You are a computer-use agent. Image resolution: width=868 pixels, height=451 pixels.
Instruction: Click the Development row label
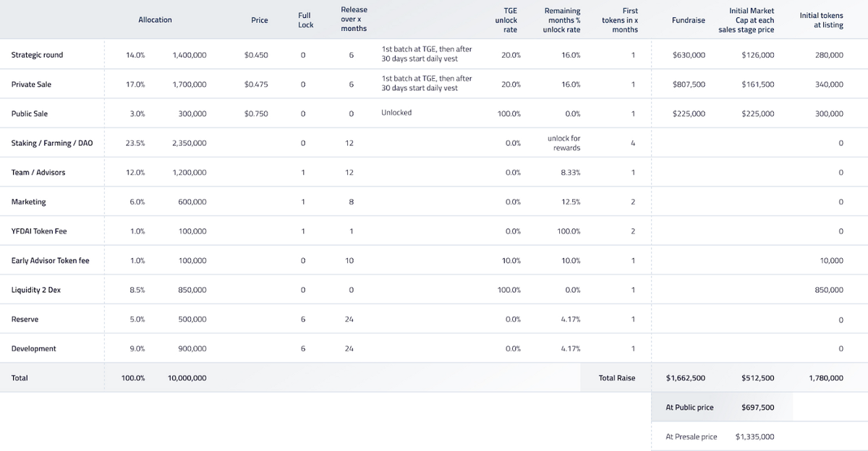pos(33,349)
